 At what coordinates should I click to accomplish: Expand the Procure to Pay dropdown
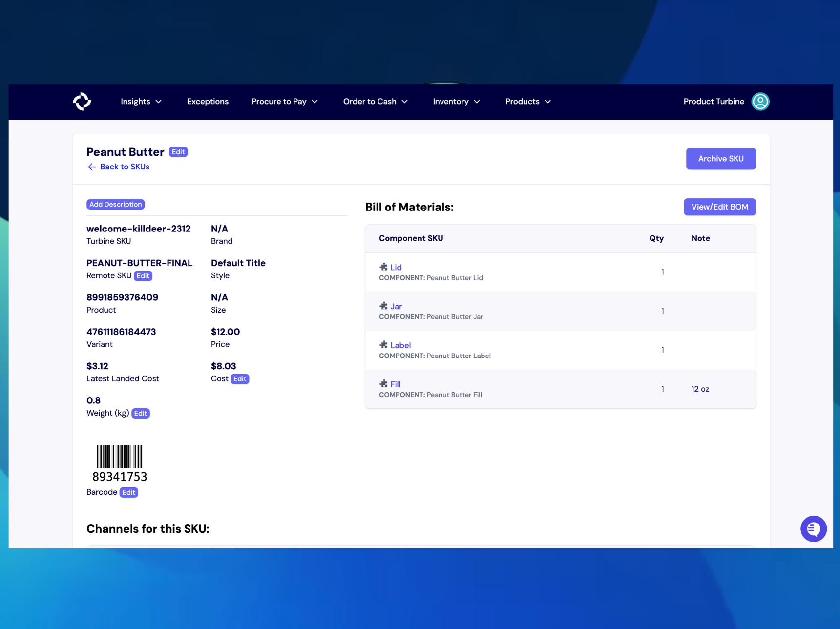(284, 102)
